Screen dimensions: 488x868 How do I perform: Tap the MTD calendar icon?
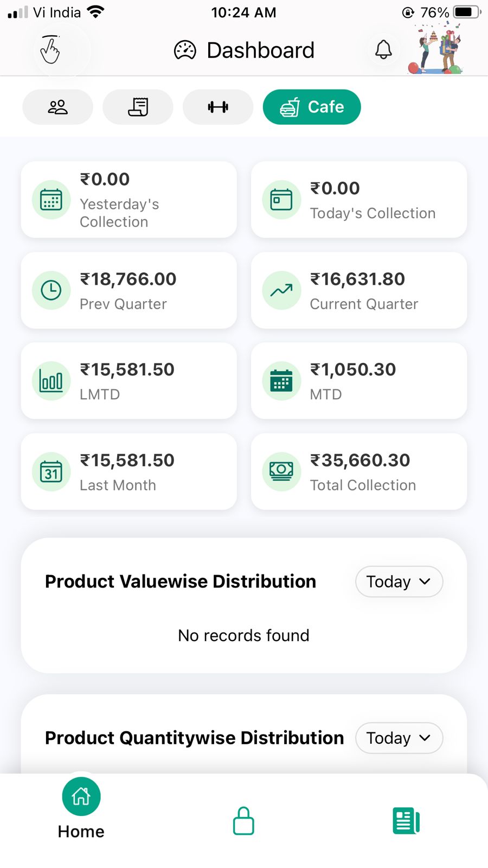pos(281,381)
